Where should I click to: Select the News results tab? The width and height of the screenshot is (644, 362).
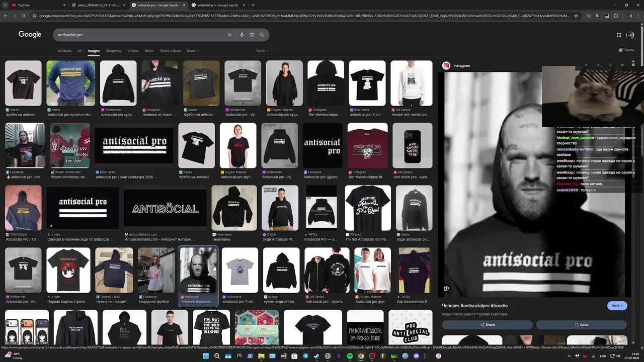pyautogui.click(x=149, y=51)
